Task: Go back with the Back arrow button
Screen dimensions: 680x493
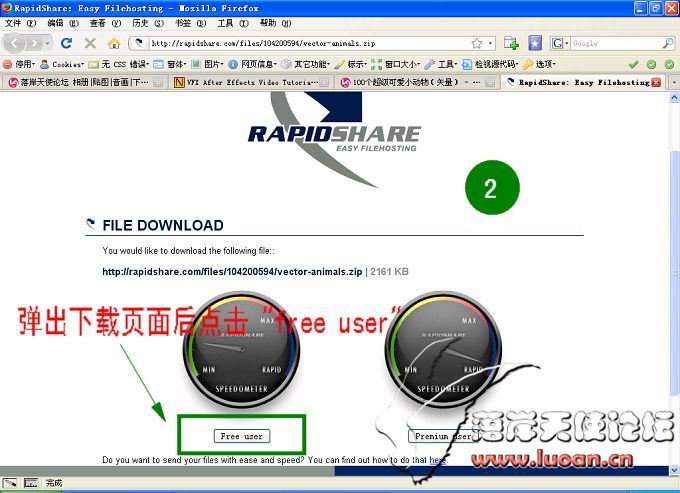Action: 14,43
